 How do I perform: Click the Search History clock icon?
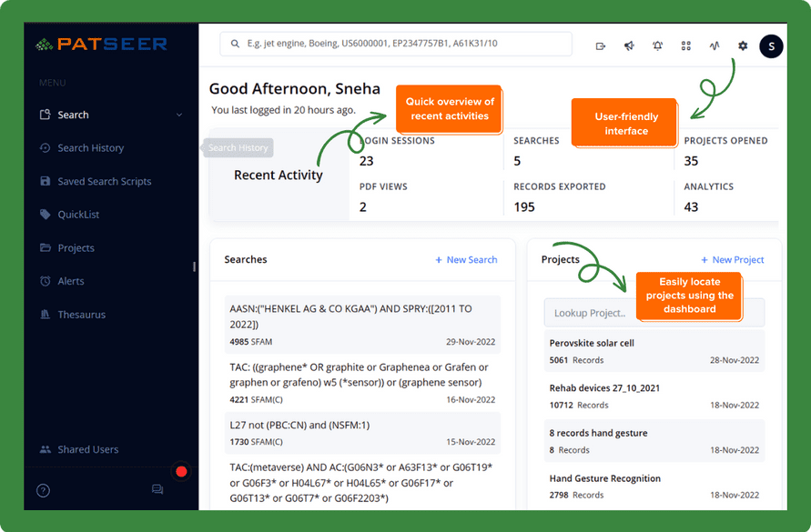click(46, 148)
